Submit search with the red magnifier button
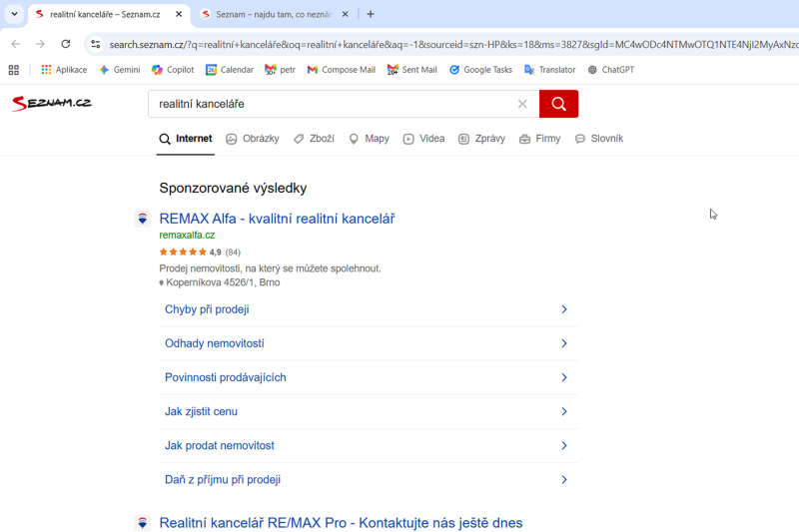The image size is (799, 532). [558, 104]
